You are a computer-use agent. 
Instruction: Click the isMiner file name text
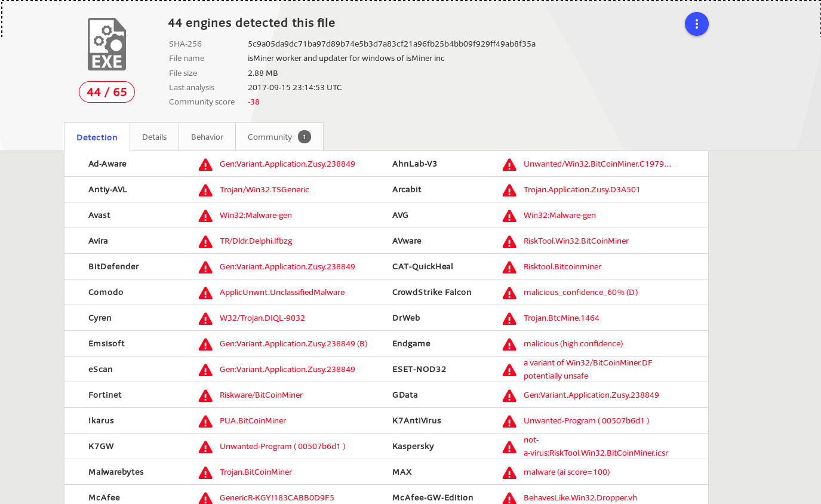[x=346, y=58]
